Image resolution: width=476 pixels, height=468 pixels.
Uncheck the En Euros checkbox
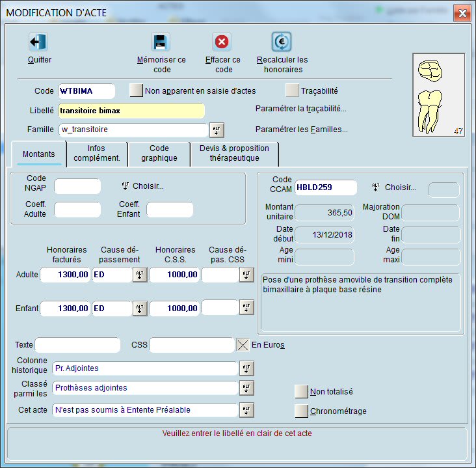(243, 345)
